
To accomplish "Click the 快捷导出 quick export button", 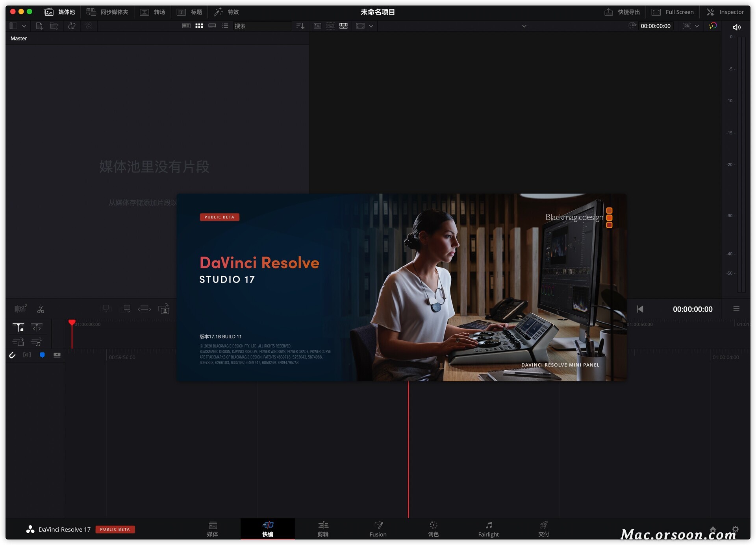I will pos(623,12).
